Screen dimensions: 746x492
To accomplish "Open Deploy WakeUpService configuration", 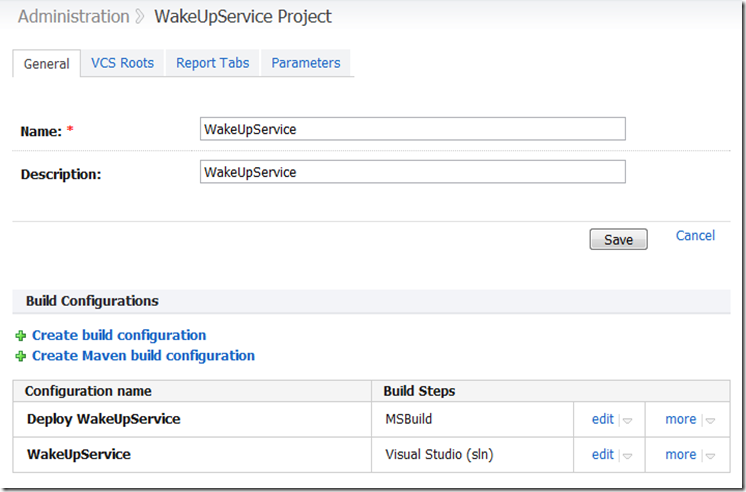I will [103, 420].
